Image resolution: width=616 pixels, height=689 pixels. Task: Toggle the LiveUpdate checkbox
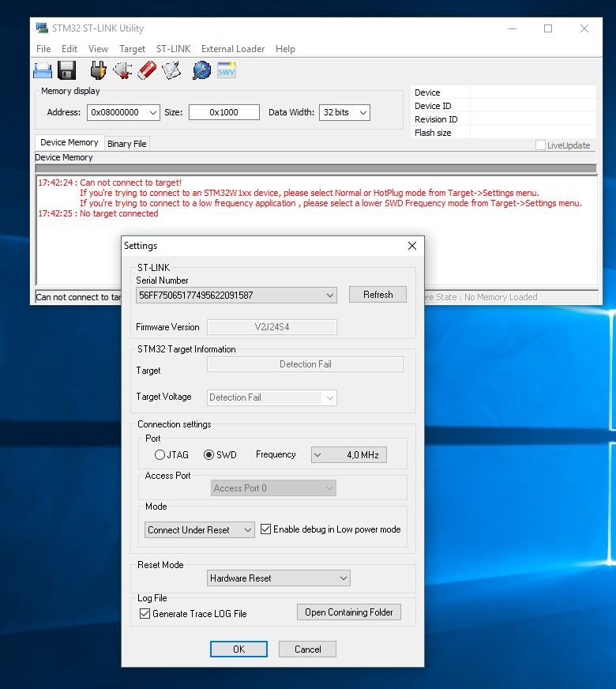click(540, 145)
